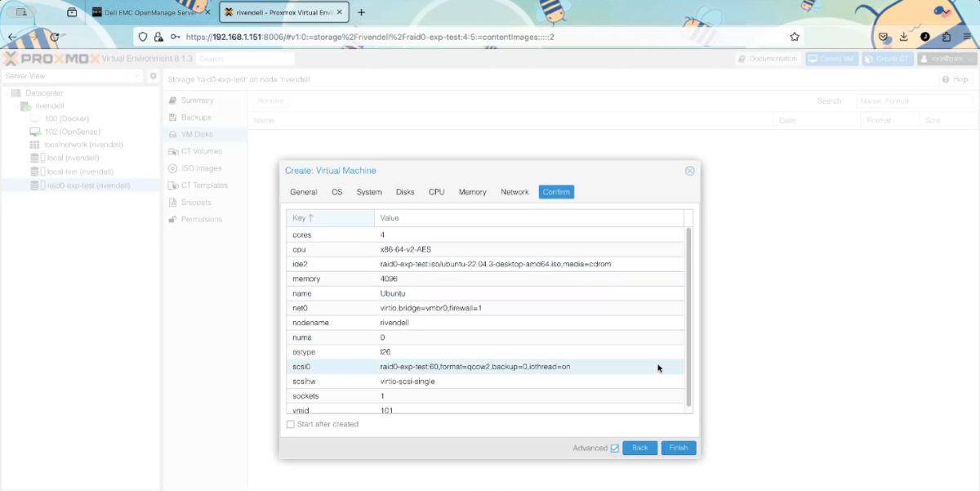
Task: Close the Create Virtual Machine dialog
Action: (689, 171)
